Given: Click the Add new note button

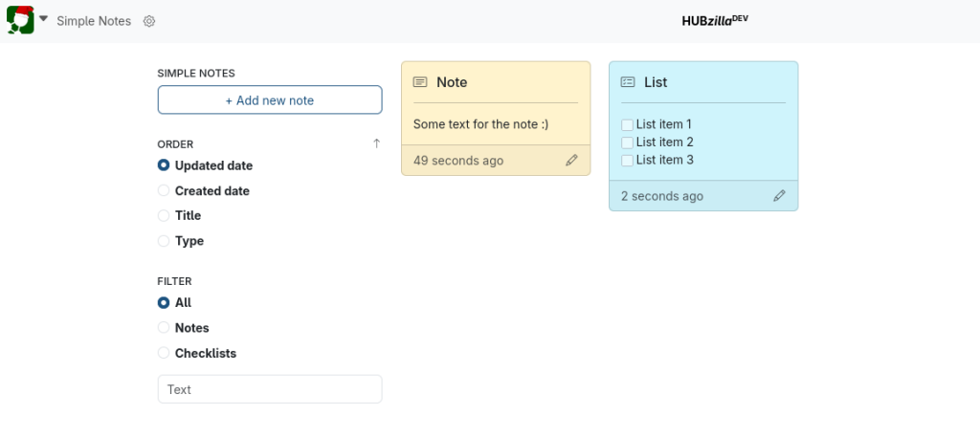Looking at the screenshot, I should (269, 100).
